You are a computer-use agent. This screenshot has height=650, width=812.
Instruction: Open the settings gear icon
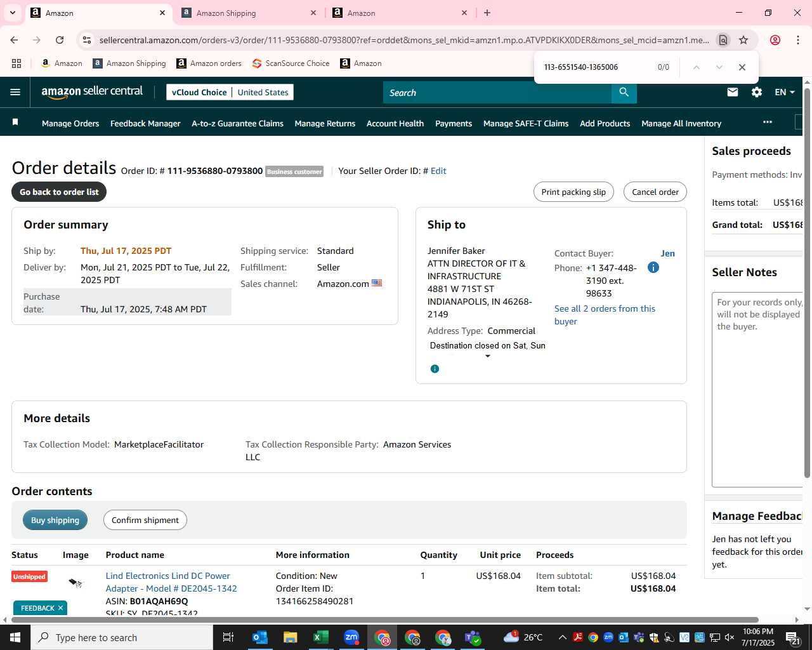757,92
